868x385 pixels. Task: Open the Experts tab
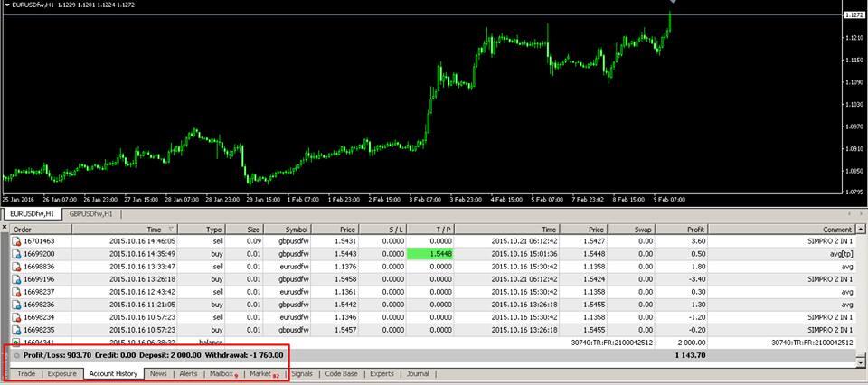(x=382, y=374)
